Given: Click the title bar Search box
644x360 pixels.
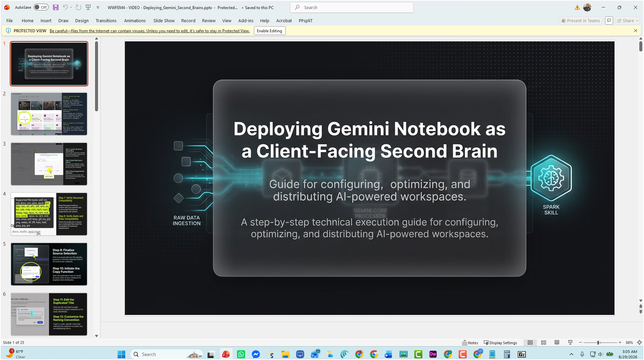Looking at the screenshot, I should tap(352, 7).
